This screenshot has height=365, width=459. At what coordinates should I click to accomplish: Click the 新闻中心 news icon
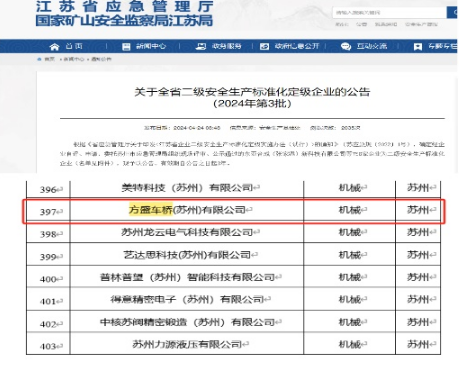click(x=126, y=46)
